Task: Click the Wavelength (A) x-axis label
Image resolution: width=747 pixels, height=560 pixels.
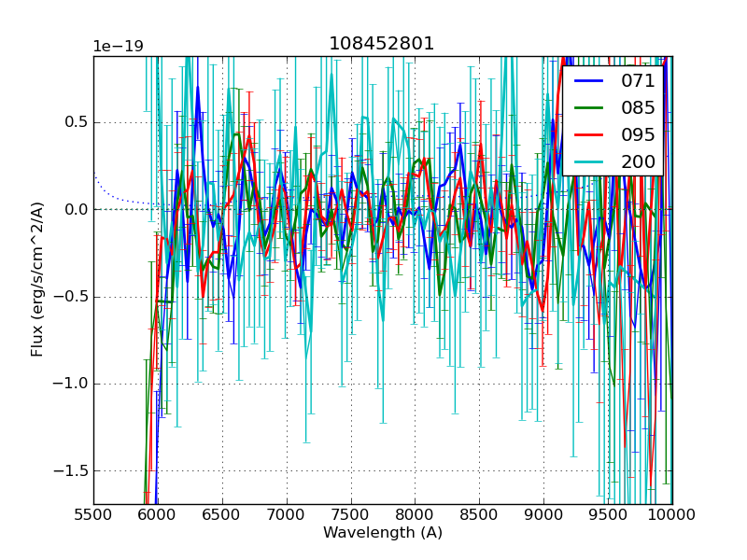Action: pyautogui.click(x=382, y=533)
